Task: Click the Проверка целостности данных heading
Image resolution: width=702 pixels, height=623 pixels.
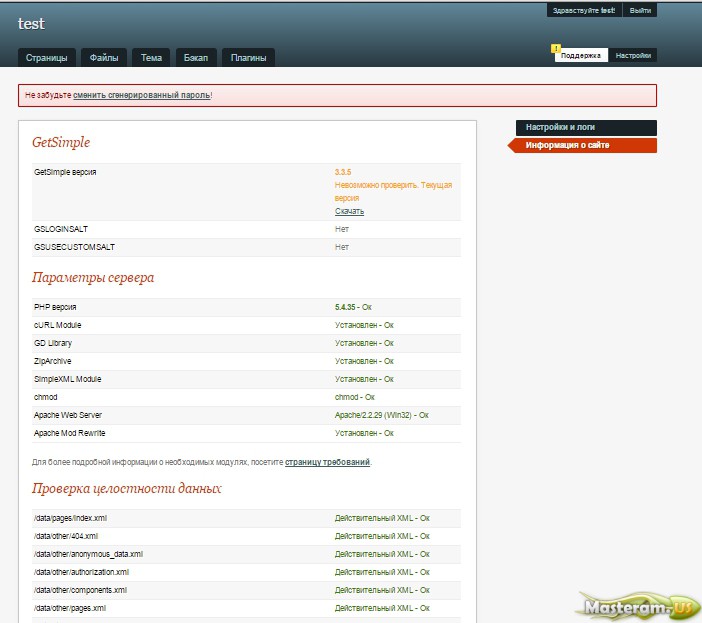Action: [127, 488]
